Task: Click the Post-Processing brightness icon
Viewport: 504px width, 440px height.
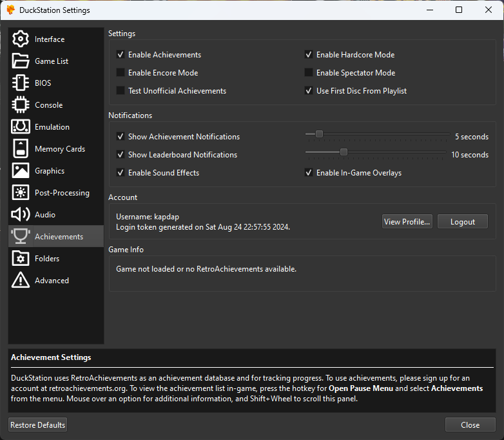Action: pyautogui.click(x=21, y=192)
